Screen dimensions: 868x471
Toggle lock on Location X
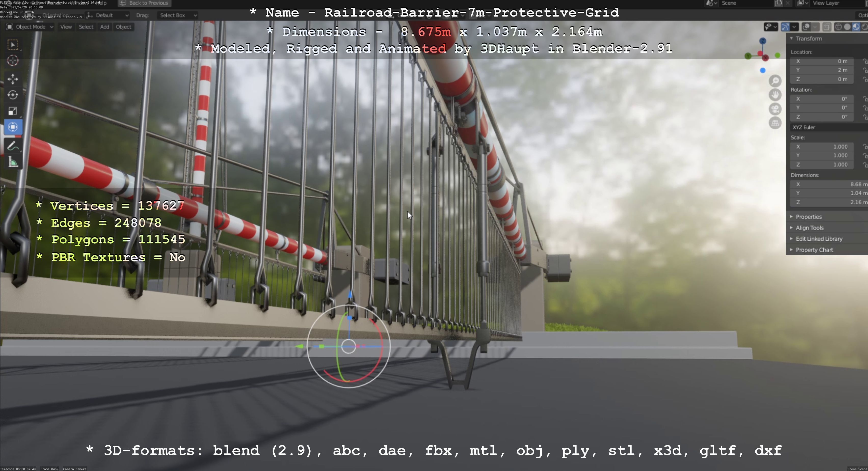865,61
